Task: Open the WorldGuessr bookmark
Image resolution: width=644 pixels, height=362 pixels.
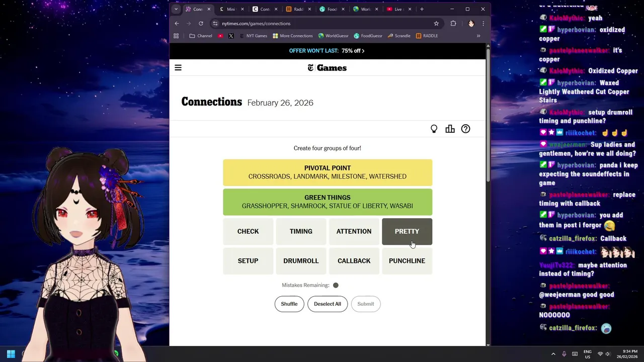Action: point(333,36)
